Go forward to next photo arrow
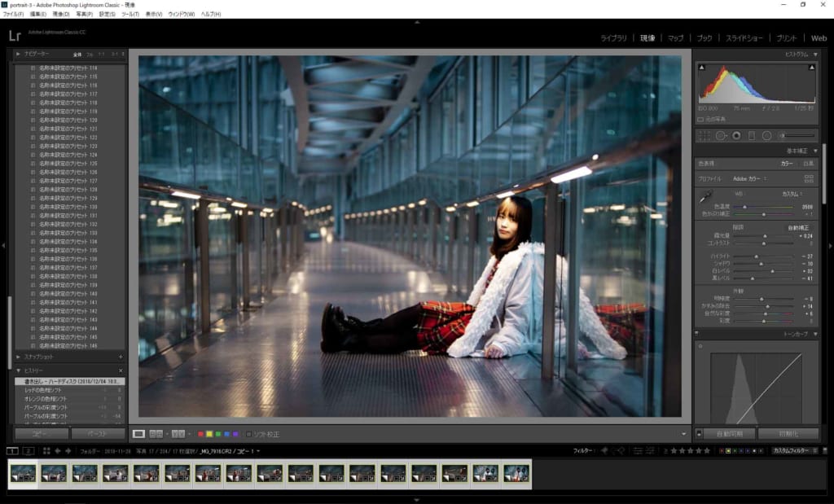 point(68,451)
